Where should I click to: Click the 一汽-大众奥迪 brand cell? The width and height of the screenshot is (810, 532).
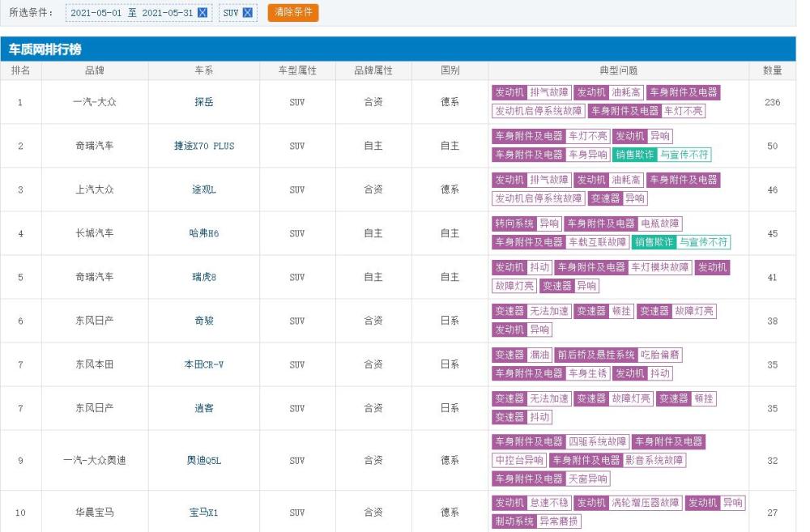coord(95,460)
